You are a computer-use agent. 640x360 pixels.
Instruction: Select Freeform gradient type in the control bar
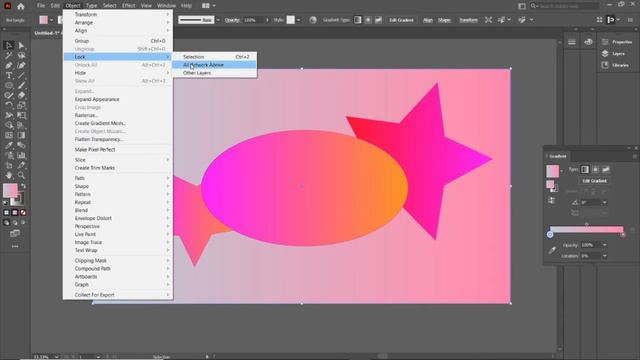click(378, 20)
